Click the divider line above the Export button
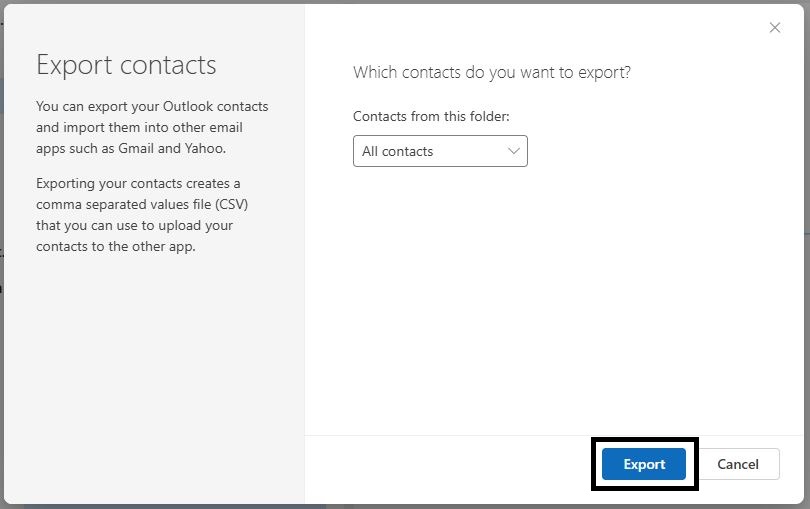 (554, 435)
